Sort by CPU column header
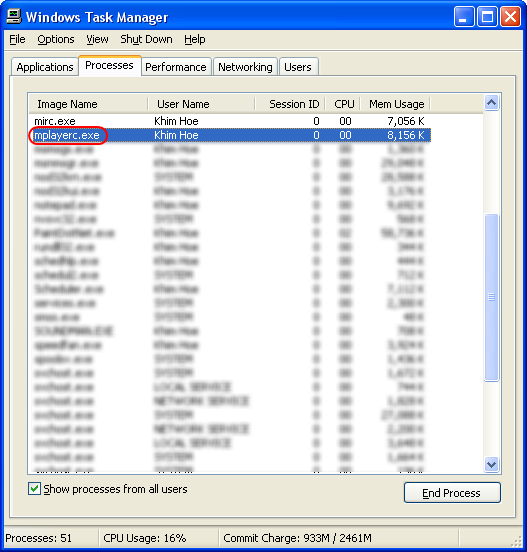The image size is (527, 552). pos(343,104)
